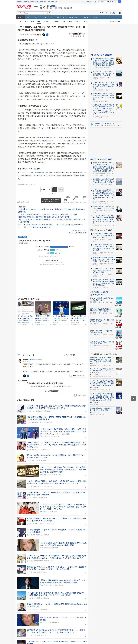Screen dimensions: 138x644
Task: Open the エキスパート tab
Action: coord(48,17)
